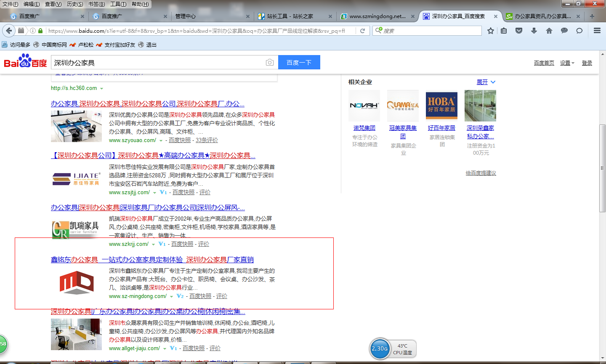
Task: Save to Pocket using toolbar icon
Action: [519, 31]
